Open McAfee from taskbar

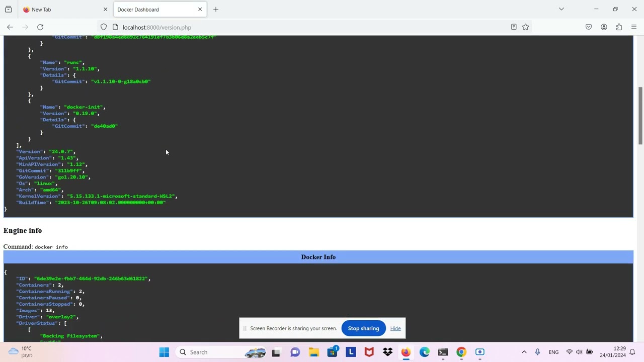(369, 352)
